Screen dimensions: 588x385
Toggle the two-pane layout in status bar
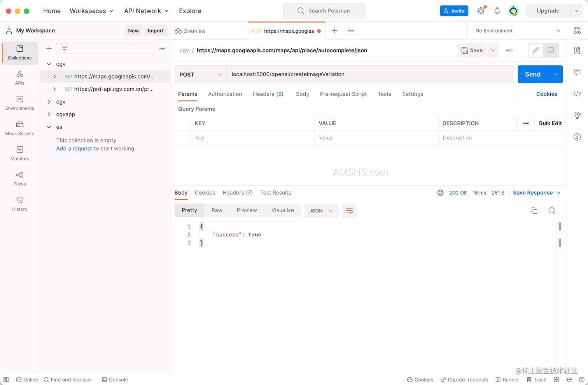pyautogui.click(x=556, y=380)
